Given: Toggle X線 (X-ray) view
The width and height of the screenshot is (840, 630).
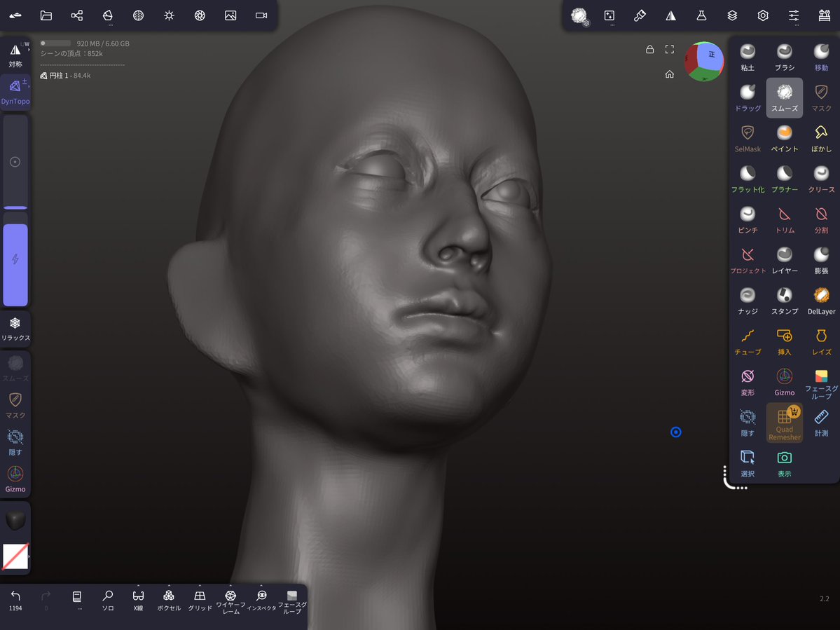Looking at the screenshot, I should click(x=138, y=601).
